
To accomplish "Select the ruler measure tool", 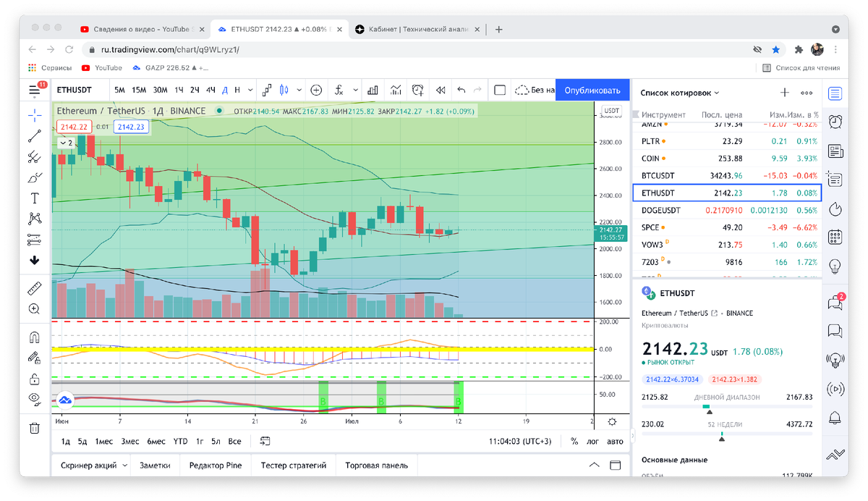I will pyautogui.click(x=34, y=288).
